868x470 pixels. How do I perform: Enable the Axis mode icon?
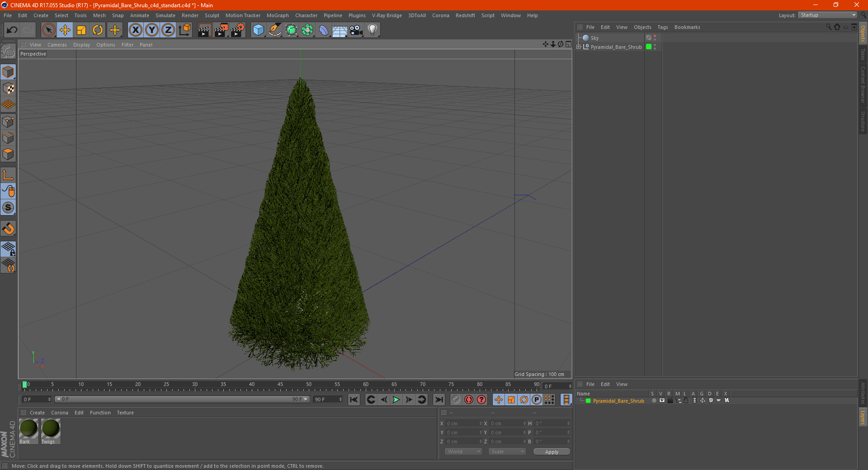click(8, 175)
